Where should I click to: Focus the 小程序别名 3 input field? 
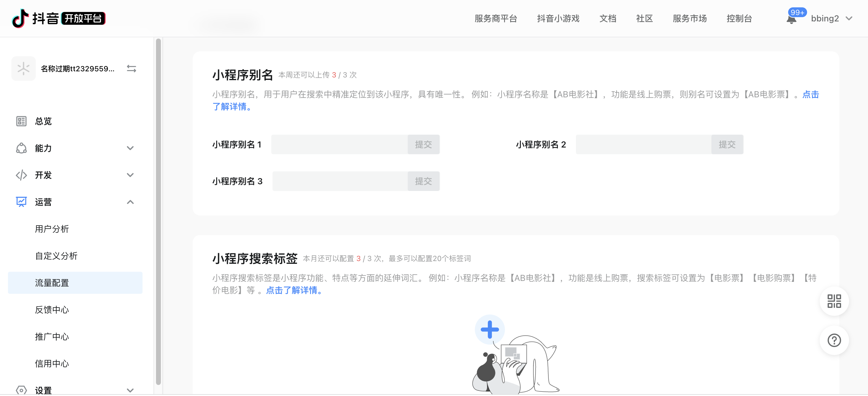click(340, 181)
